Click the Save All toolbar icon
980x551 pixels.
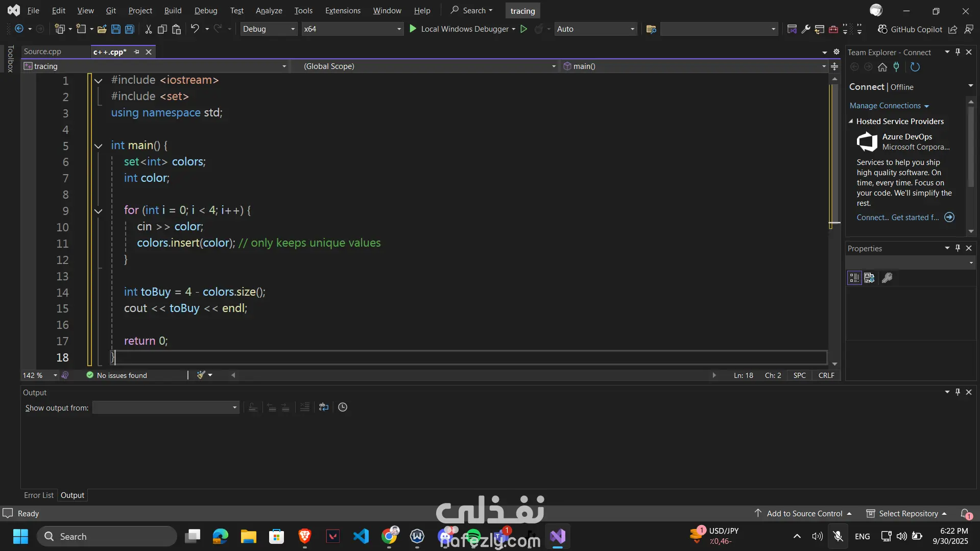pyautogui.click(x=130, y=29)
